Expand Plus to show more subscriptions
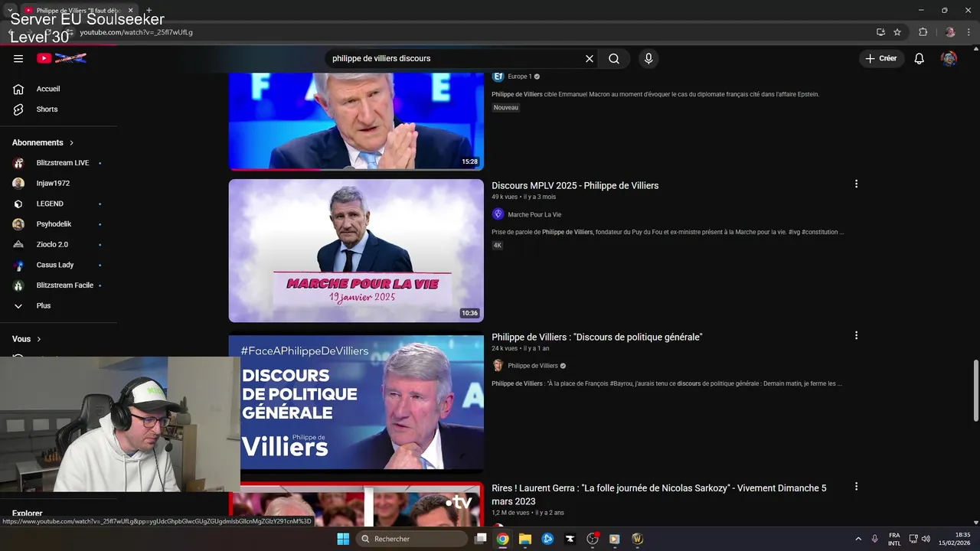Image resolution: width=980 pixels, height=551 pixels. tap(43, 305)
